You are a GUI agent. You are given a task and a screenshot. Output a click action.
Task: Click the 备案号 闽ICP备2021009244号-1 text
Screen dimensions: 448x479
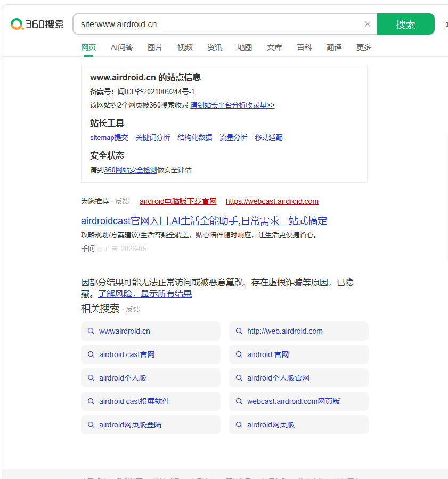(x=142, y=92)
